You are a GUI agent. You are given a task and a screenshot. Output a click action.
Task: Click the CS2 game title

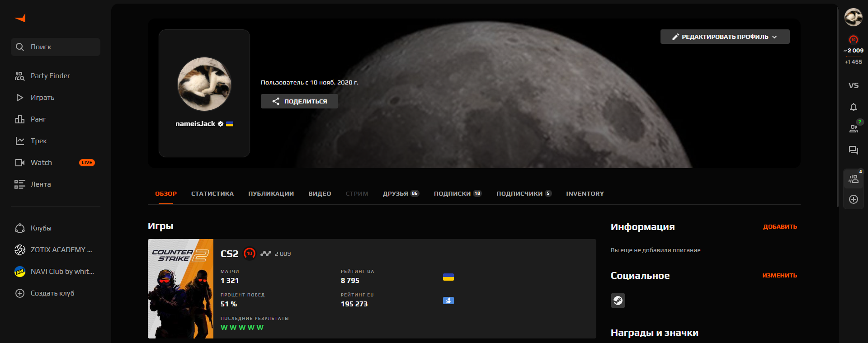coord(229,254)
